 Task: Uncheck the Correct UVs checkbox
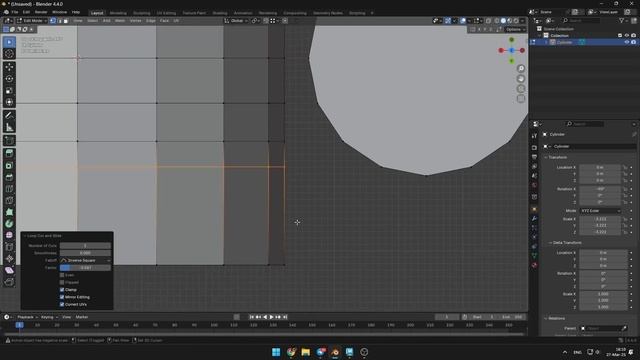coord(62,304)
